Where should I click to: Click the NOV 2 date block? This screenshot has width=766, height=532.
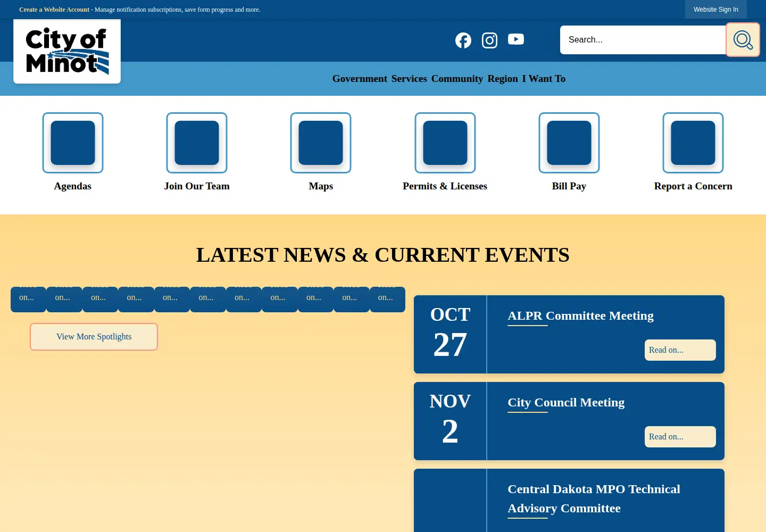coord(450,421)
